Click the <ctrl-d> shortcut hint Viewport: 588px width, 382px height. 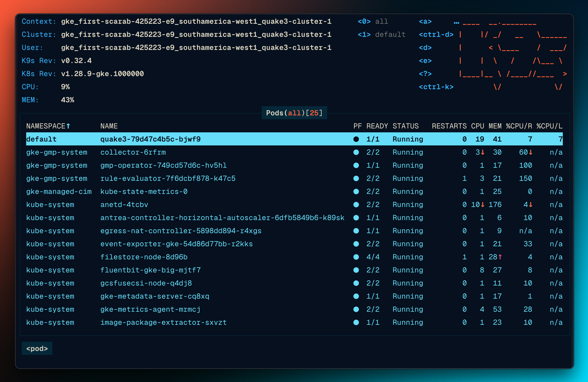point(436,35)
